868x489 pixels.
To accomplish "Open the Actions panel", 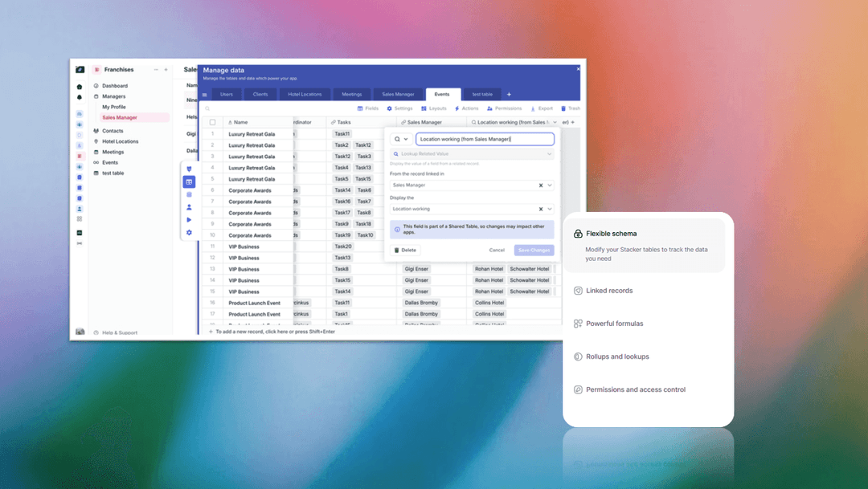I will (x=472, y=108).
